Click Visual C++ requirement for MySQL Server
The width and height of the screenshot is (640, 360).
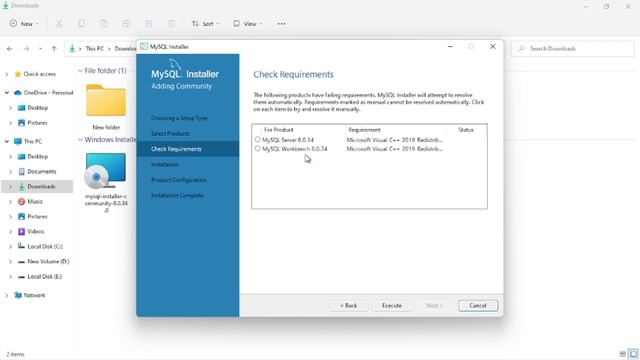coord(395,140)
